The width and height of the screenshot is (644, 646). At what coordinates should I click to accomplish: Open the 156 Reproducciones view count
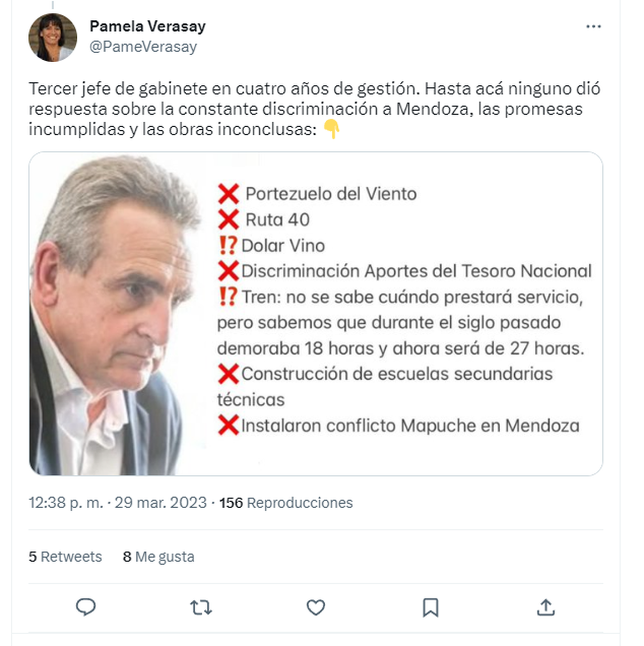(x=286, y=503)
